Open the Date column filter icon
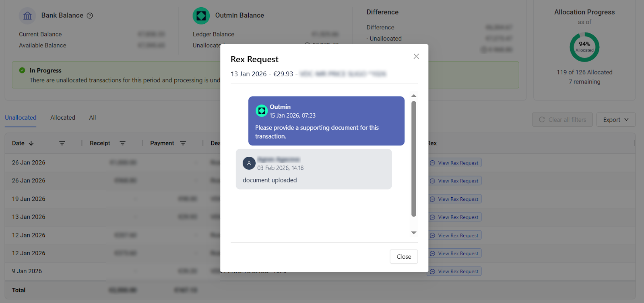Viewport: 644px width, 303px height. (62, 143)
